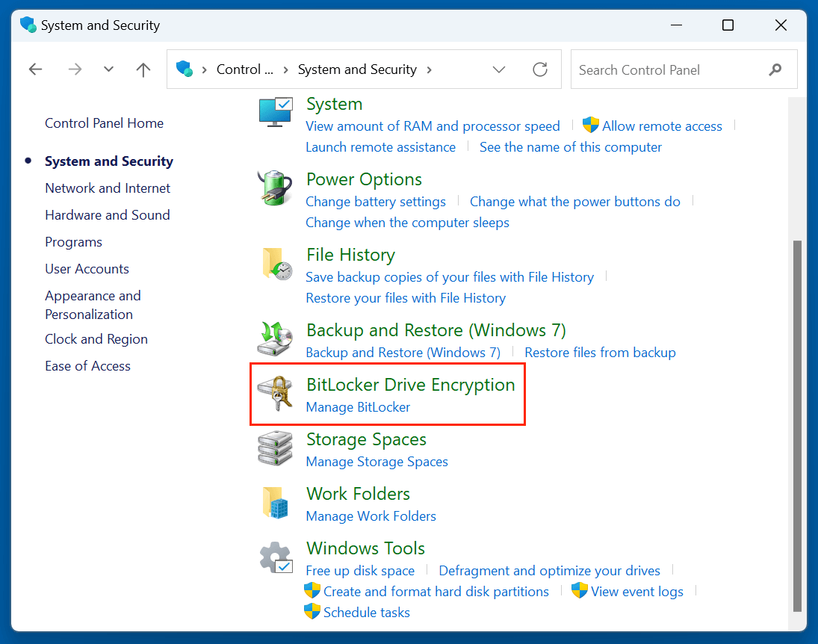Open the recent locations dropdown arrow
818x644 pixels.
coord(109,69)
